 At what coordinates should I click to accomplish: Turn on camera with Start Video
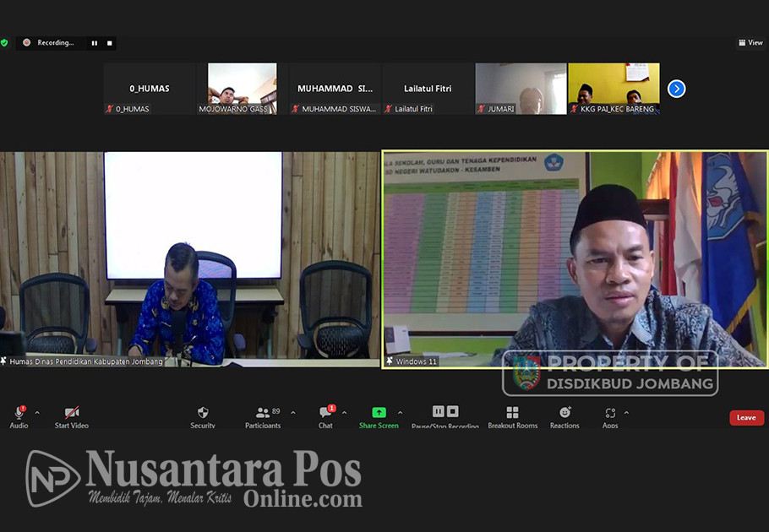tap(72, 415)
